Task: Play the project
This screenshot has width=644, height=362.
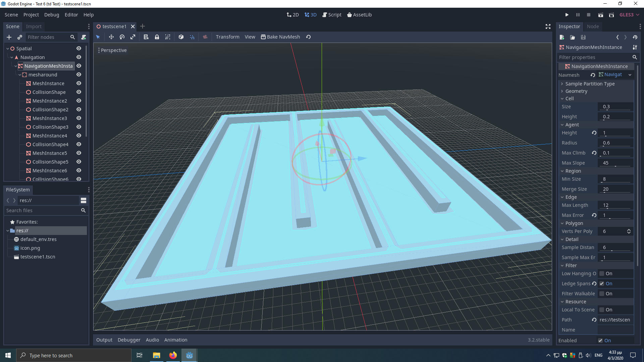Action: click(567, 15)
